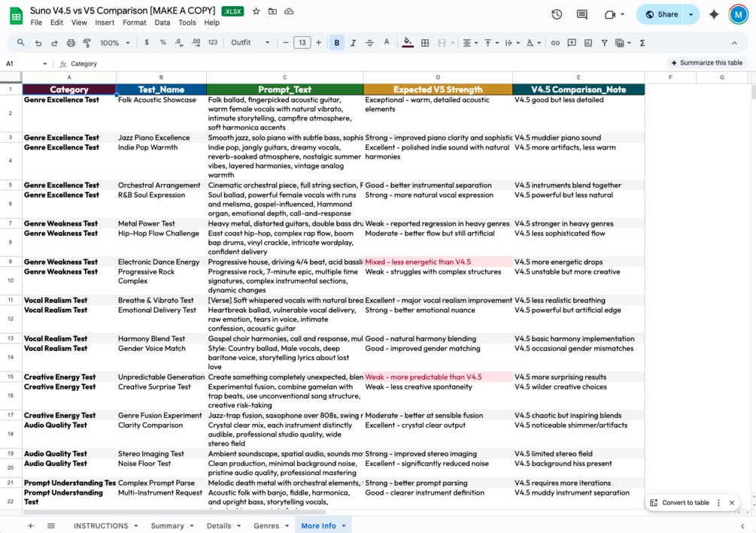This screenshot has height=533, width=756.
Task: Create a filter
Action: click(x=604, y=43)
